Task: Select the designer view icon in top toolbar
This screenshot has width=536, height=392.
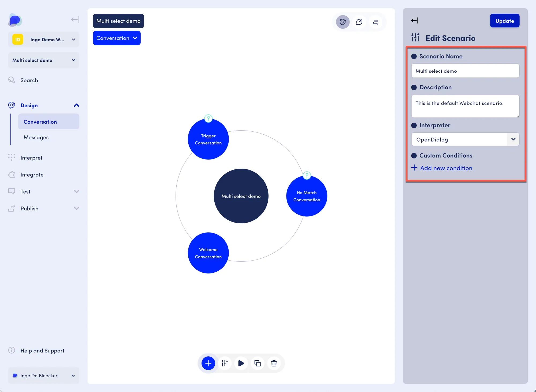Action: (343, 22)
